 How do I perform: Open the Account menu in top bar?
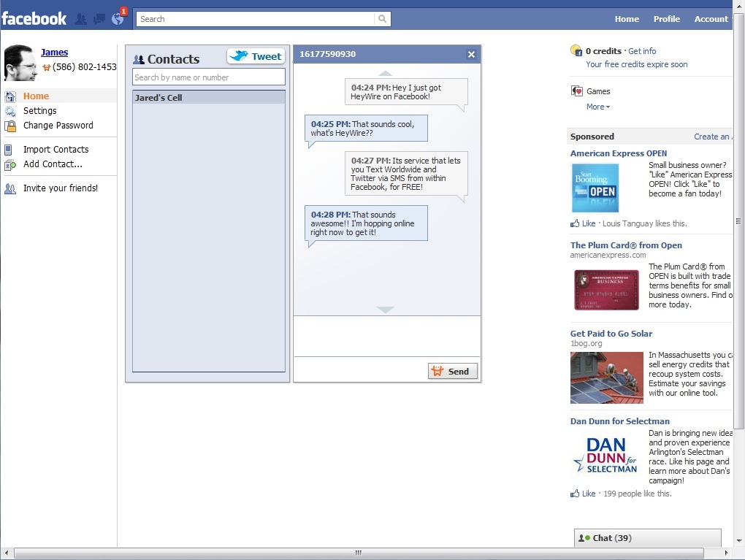[x=711, y=19]
